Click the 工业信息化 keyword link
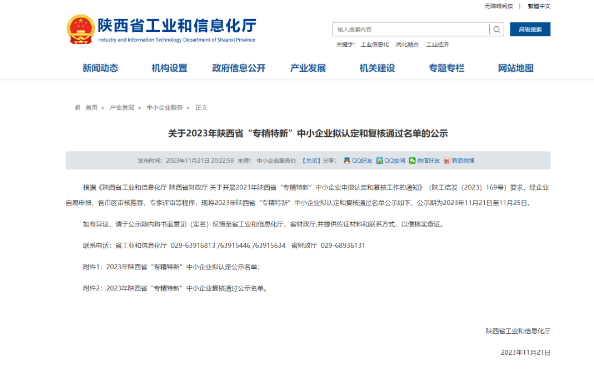 pos(375,44)
